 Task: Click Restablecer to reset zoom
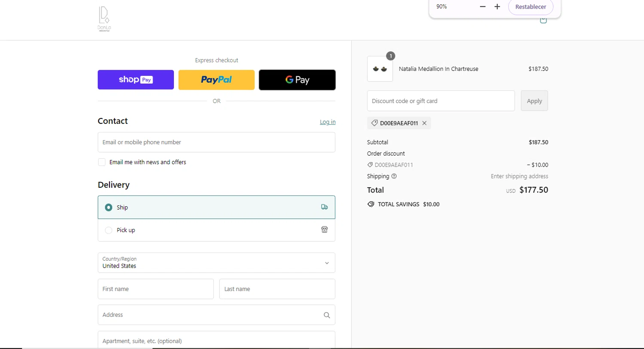tap(531, 7)
